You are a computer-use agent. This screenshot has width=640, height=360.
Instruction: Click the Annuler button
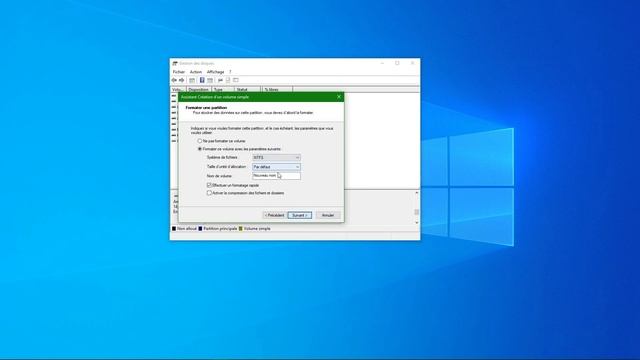pos(328,215)
